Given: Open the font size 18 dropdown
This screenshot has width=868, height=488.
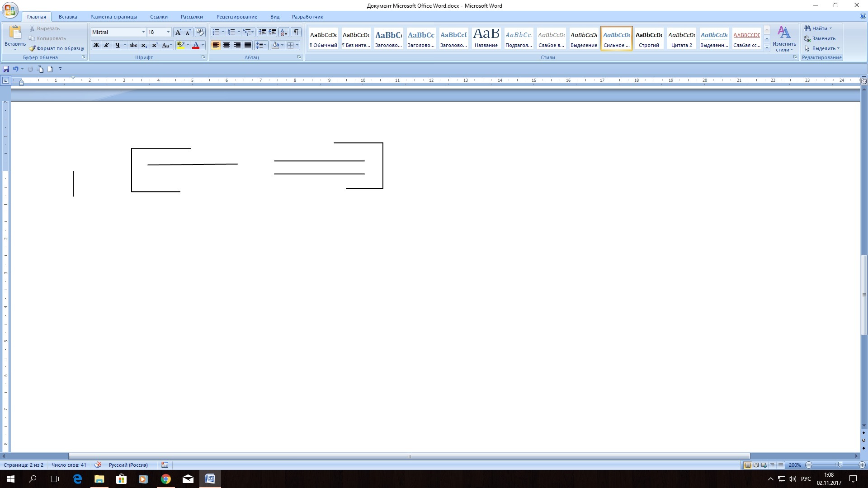Looking at the screenshot, I should 168,32.
